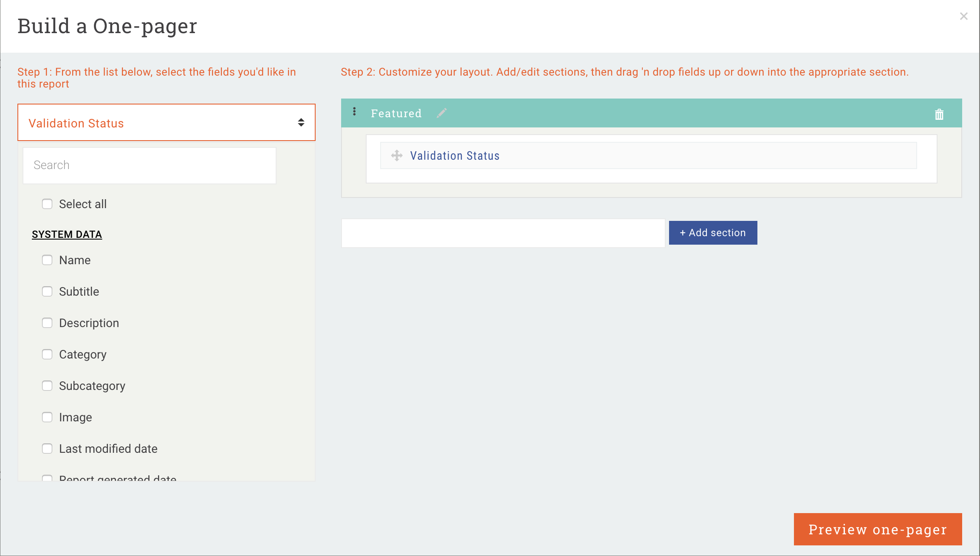The image size is (980, 556).
Task: Check the Select all checkbox
Action: tap(47, 204)
